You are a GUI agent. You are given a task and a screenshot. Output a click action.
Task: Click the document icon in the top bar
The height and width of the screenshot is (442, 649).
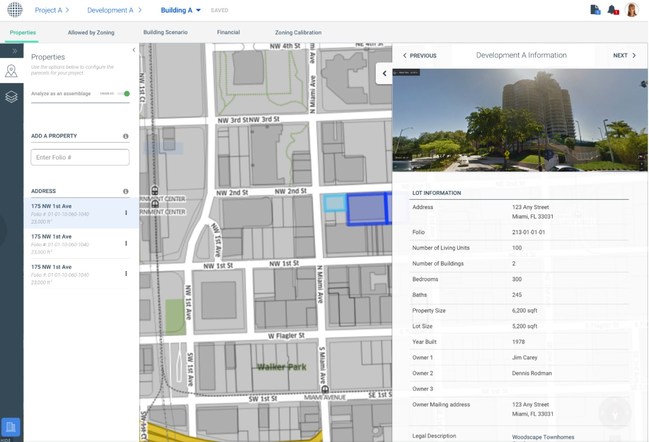click(595, 10)
